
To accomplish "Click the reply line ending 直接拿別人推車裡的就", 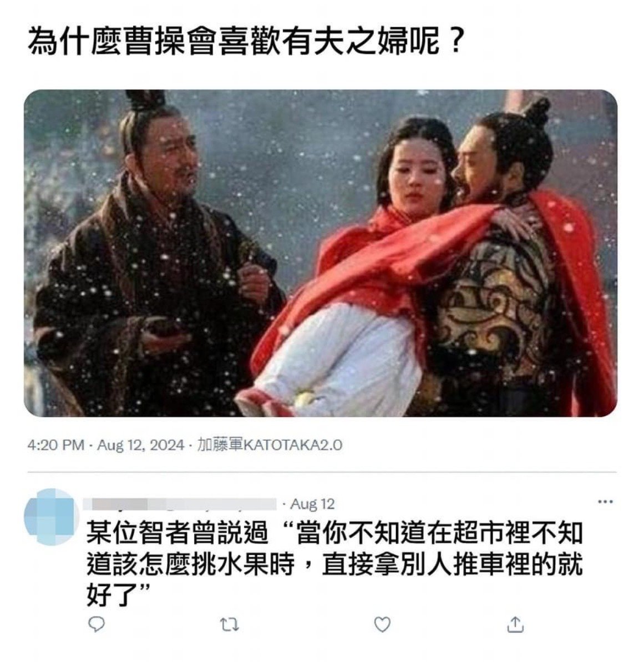I will point(334,564).
